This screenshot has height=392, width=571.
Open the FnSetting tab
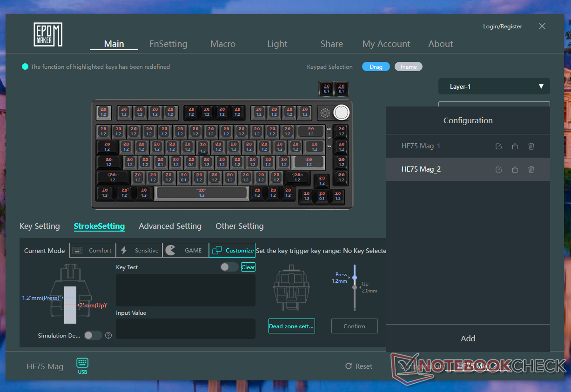point(168,44)
